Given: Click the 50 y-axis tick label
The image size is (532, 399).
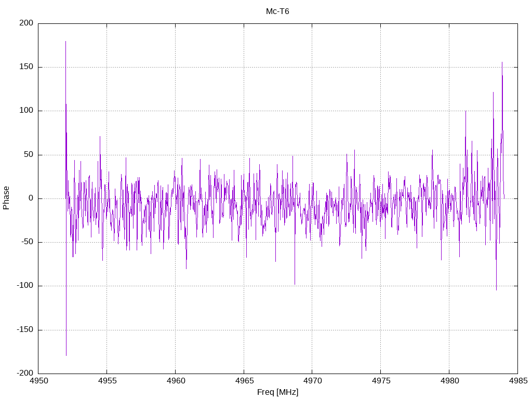Looking at the screenshot, I should [29, 155].
